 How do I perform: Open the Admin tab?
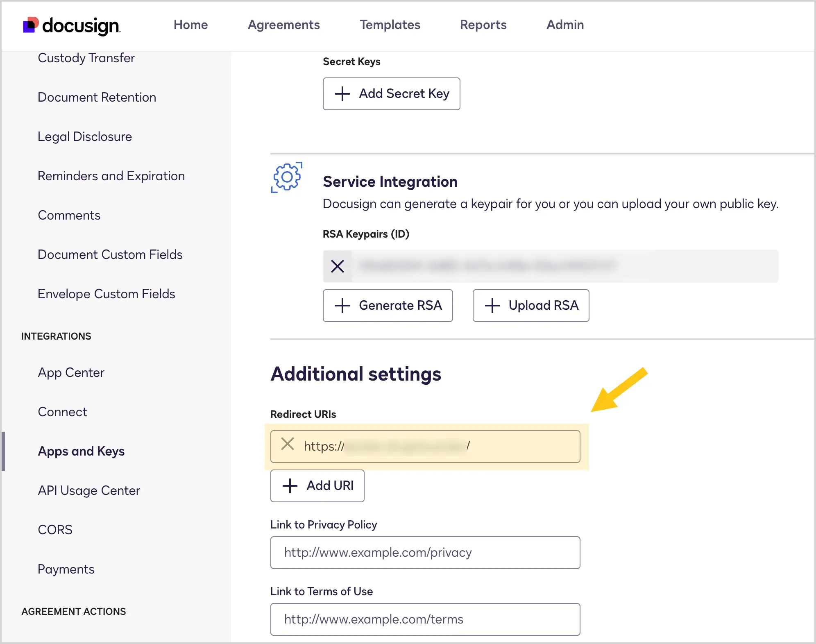coord(565,25)
